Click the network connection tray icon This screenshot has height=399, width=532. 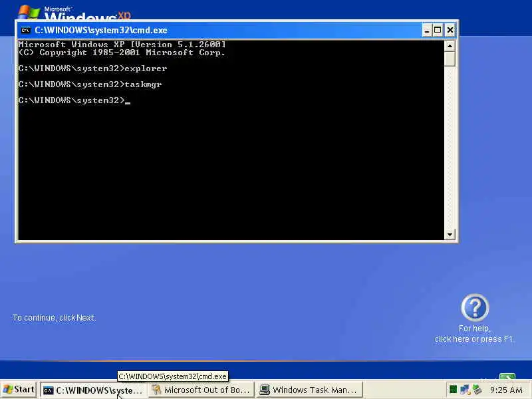click(x=464, y=389)
